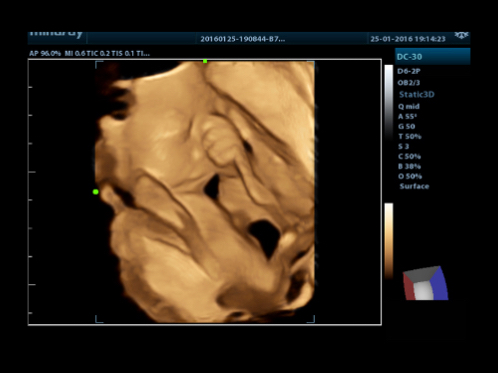Select the A 55° angle parameter
The image size is (498, 373).
(407, 116)
